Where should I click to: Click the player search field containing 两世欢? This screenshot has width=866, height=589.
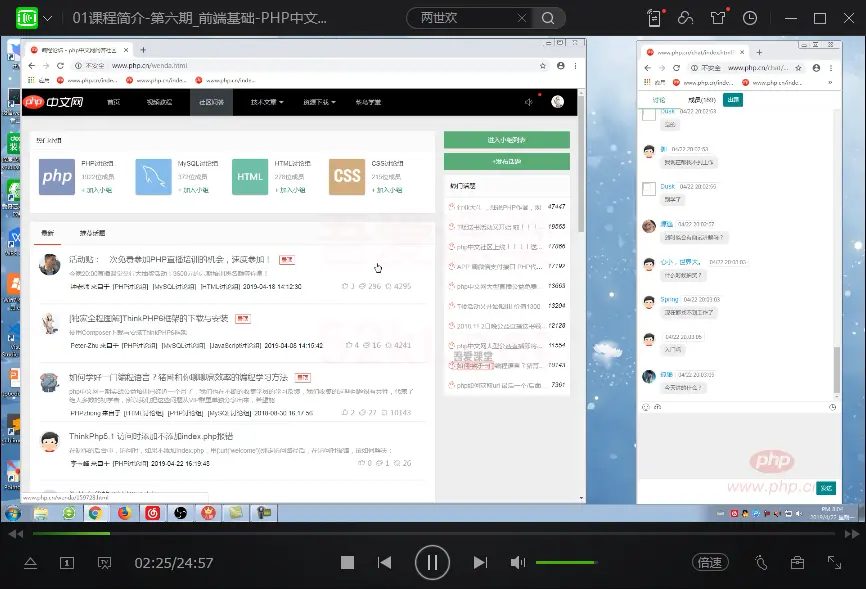467,18
